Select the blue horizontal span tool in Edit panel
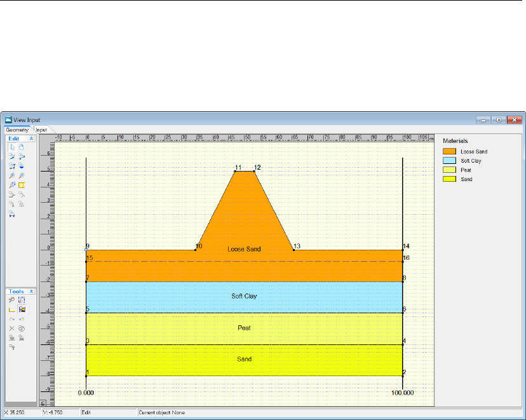Image resolution: width=526 pixels, height=420 pixels. (x=12, y=213)
